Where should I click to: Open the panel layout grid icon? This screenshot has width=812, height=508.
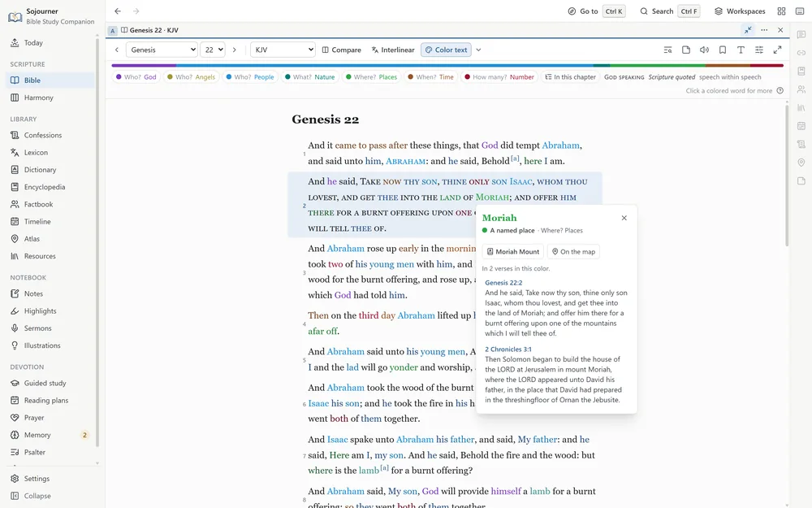[781, 11]
